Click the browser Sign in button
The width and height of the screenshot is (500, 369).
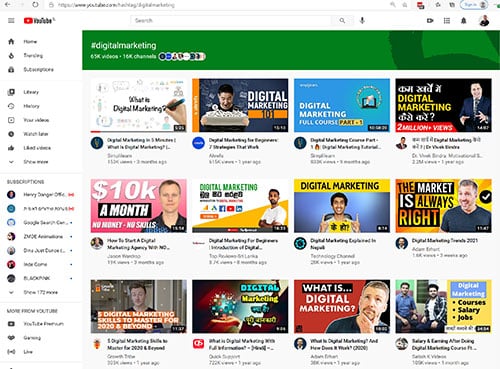[474, 5]
